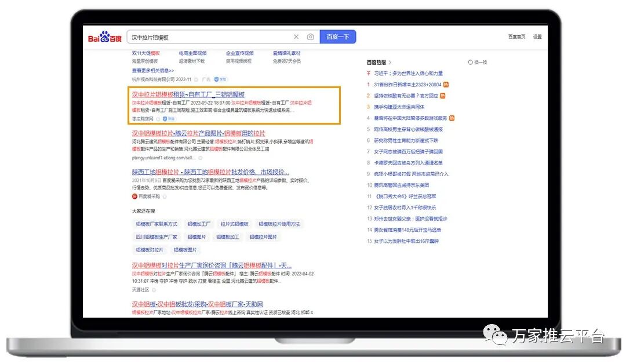Select related search 四川铝模板生产厂家
Image resolution: width=626 pixels, height=364 pixels.
coord(156,237)
